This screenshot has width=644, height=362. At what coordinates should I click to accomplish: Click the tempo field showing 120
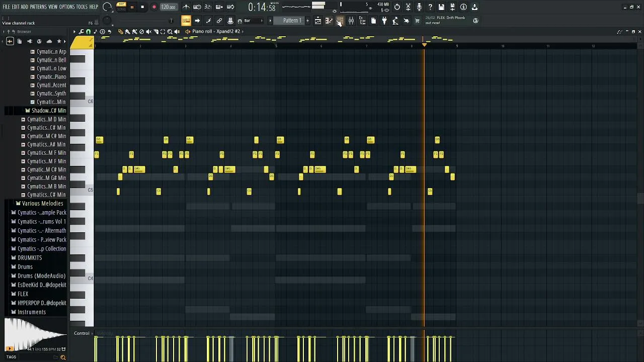pos(168,7)
